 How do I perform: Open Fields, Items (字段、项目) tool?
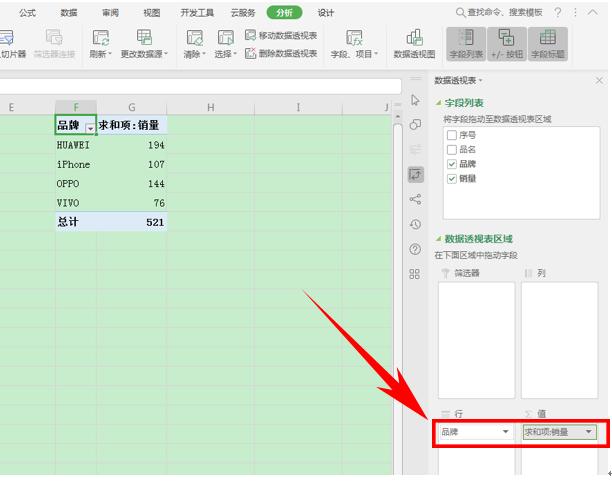pos(354,45)
